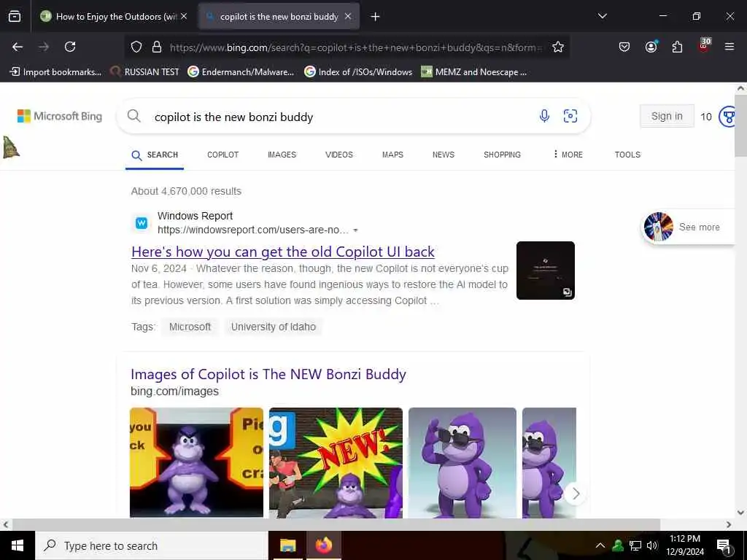Open the TOOLS options
The image size is (747, 560).
point(627,155)
